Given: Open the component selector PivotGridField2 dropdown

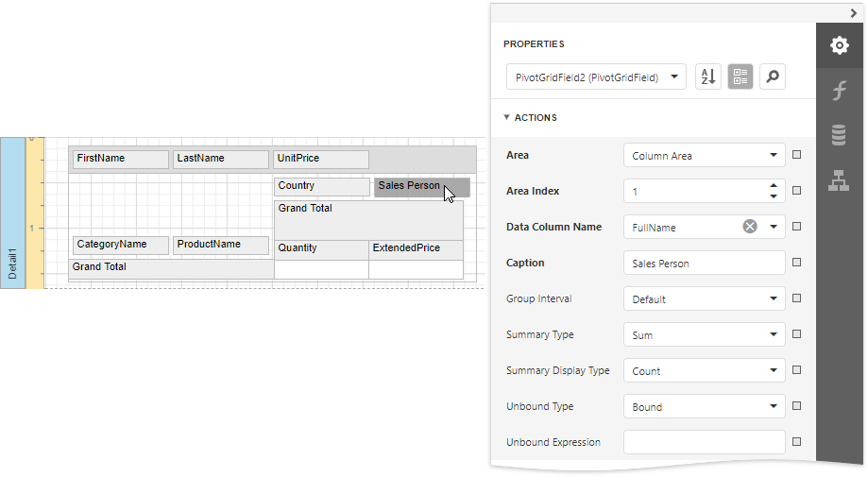Looking at the screenshot, I should [x=674, y=77].
